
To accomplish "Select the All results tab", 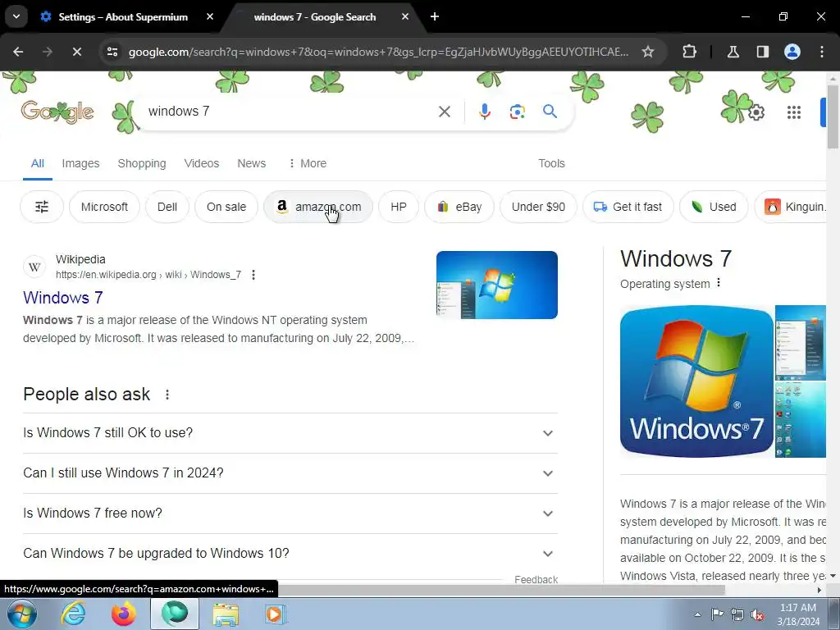I will coord(38,163).
